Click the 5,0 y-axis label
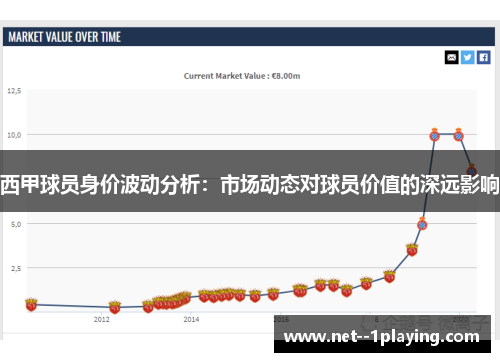The width and height of the screenshot is (500, 362). 16,224
